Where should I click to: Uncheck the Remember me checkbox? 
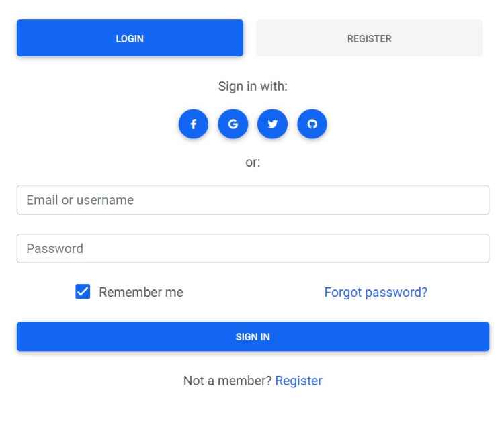pyautogui.click(x=83, y=292)
